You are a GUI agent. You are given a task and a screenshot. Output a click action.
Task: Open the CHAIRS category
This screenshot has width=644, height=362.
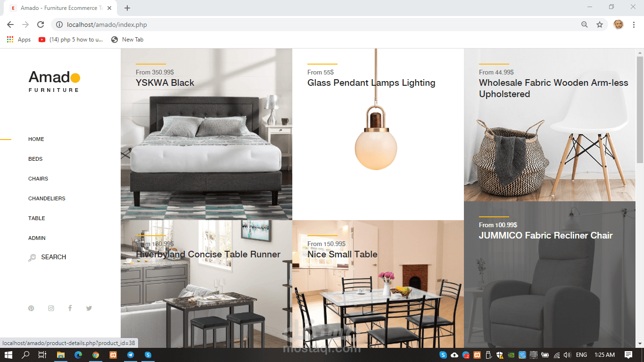coord(38,179)
